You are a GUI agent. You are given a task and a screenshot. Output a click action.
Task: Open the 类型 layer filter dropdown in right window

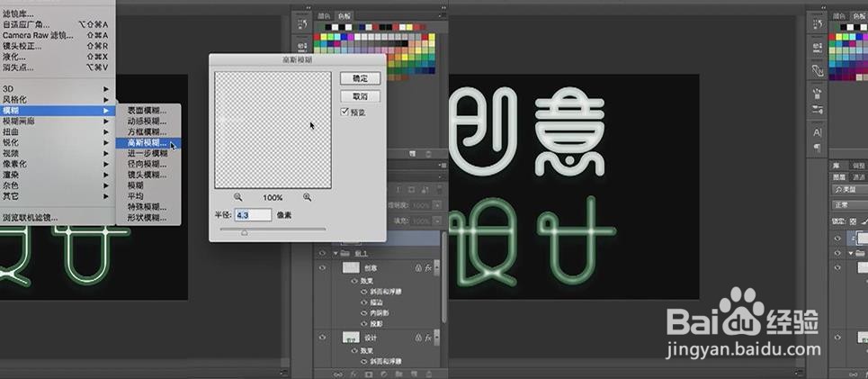(x=850, y=189)
